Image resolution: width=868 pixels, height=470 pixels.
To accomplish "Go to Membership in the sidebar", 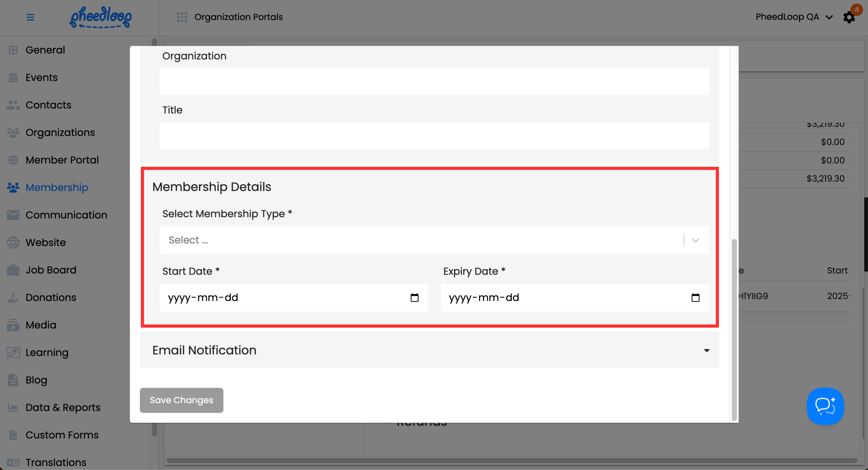I will click(x=57, y=187).
